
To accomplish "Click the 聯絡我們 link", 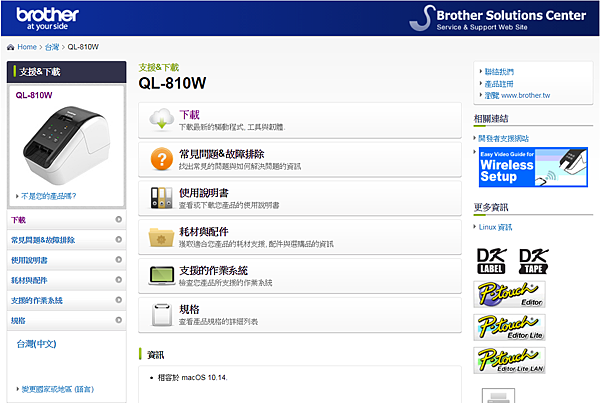I will [x=499, y=72].
